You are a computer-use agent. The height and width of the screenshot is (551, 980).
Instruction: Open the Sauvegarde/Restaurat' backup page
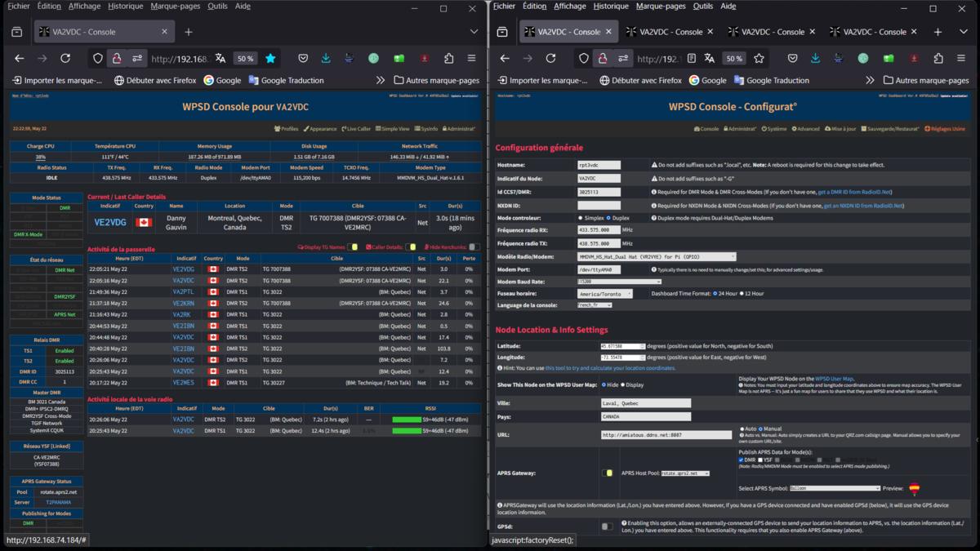point(891,129)
